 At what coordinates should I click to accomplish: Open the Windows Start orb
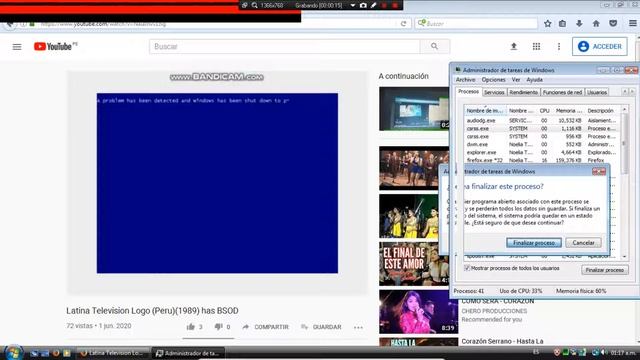tap(13, 353)
